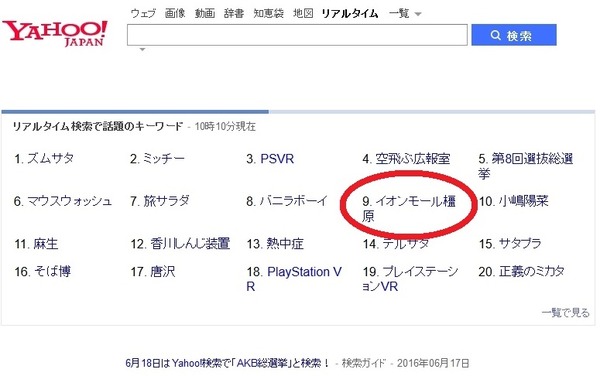Switch to the 知恵袋 search tab
The image size is (600, 376).
pyautogui.click(x=269, y=13)
